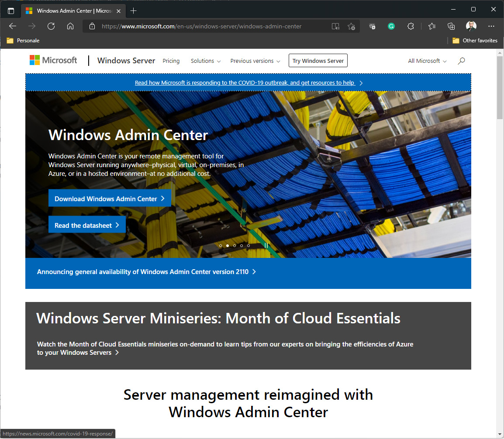Open immersive reader in address bar

(x=335, y=26)
